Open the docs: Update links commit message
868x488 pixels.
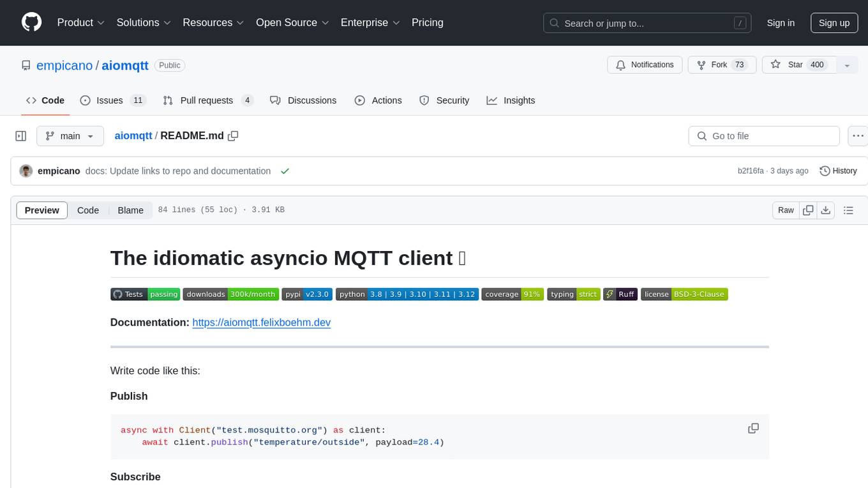178,171
